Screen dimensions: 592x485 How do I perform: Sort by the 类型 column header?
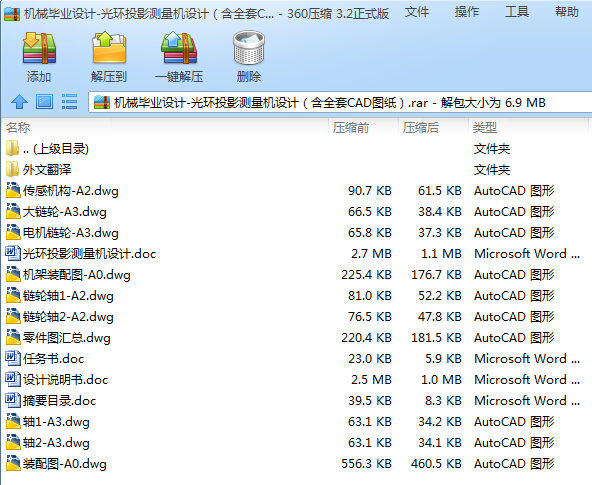[x=484, y=128]
